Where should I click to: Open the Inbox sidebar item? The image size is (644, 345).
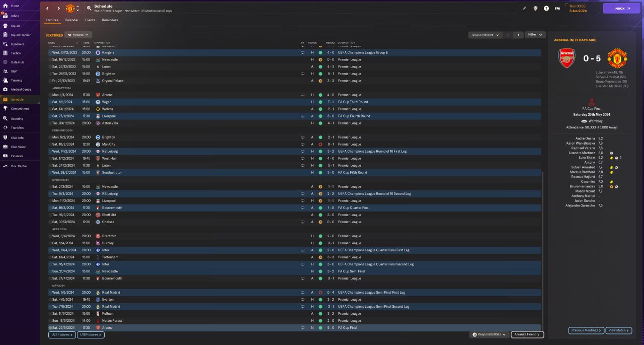pyautogui.click(x=19, y=16)
